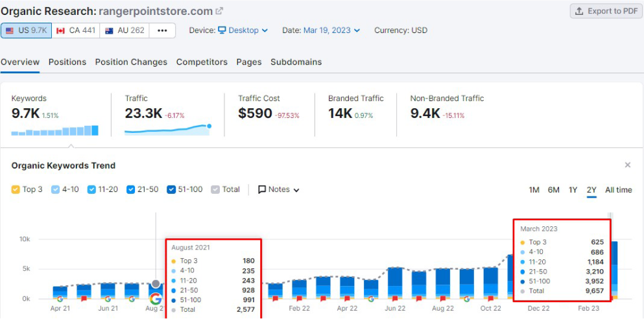Select the Australia flag AU 262 database
The width and height of the screenshot is (644, 319).
point(125,30)
